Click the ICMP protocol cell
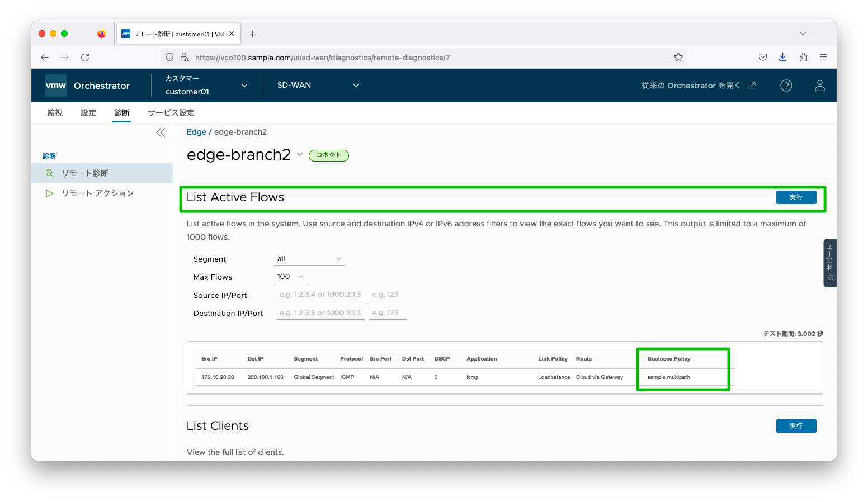The width and height of the screenshot is (868, 502). pyautogui.click(x=347, y=377)
